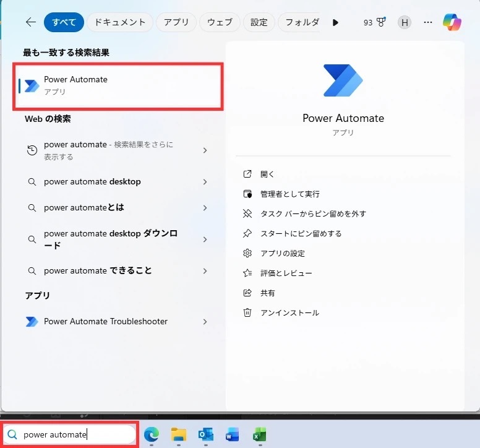Click the magnifier icon next to power automate できること
Image resolution: width=480 pixels, height=448 pixels.
32,271
